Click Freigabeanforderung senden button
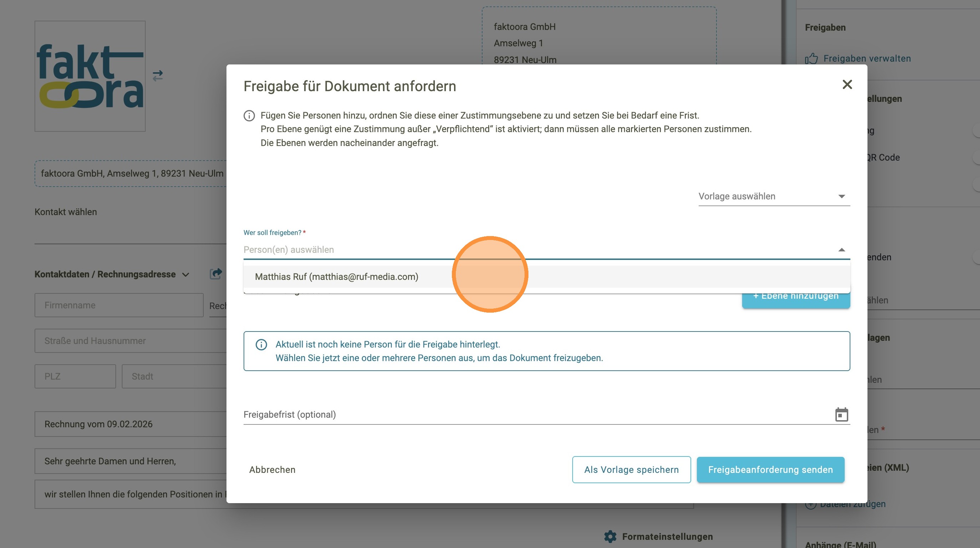Screen dimensions: 980x548 (x=770, y=470)
